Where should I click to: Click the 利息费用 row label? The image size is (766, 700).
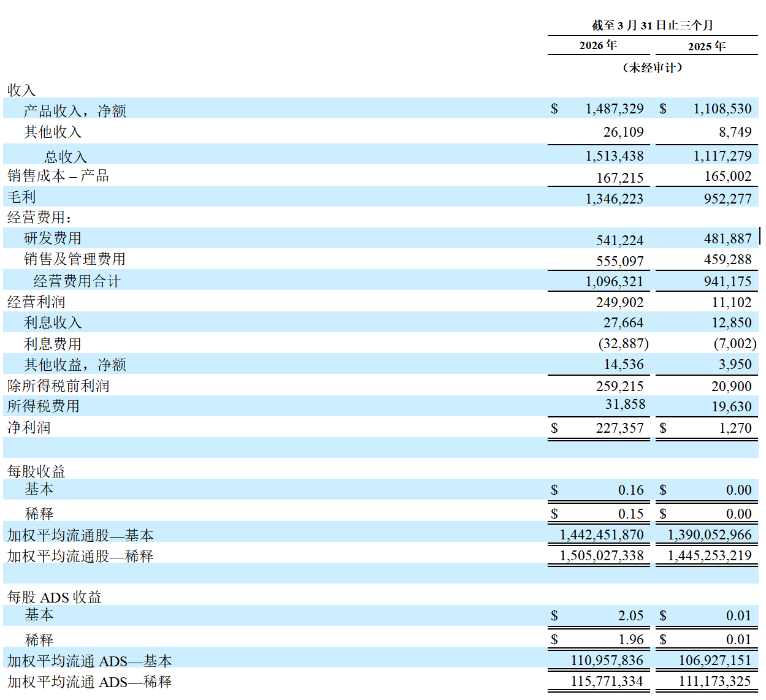[53, 344]
